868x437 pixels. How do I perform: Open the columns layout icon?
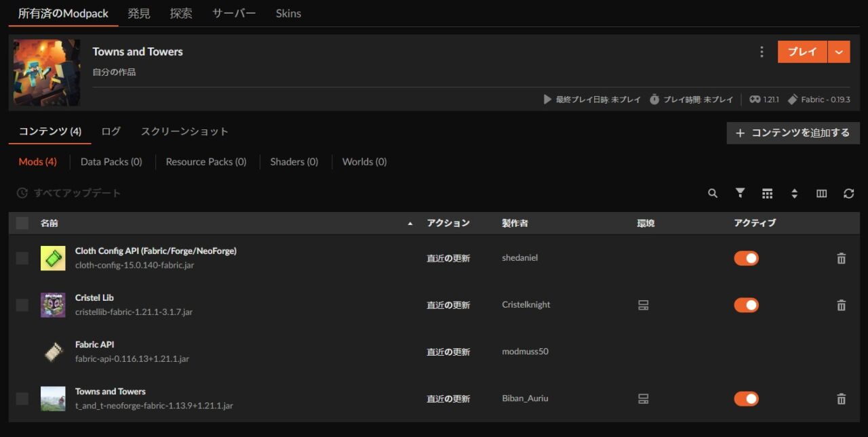(x=821, y=193)
